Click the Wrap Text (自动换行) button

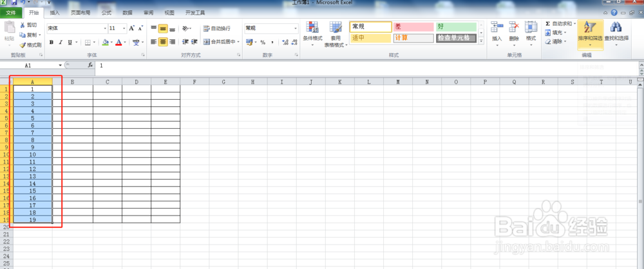click(217, 29)
